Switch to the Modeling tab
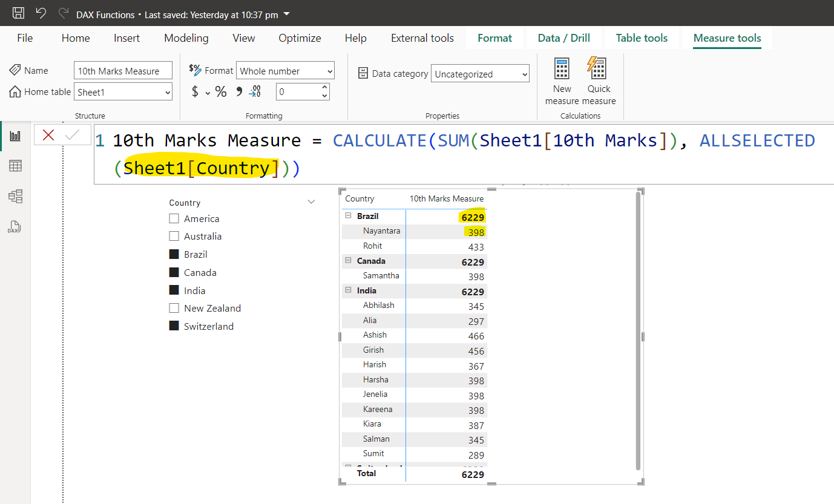The width and height of the screenshot is (834, 504). (186, 38)
